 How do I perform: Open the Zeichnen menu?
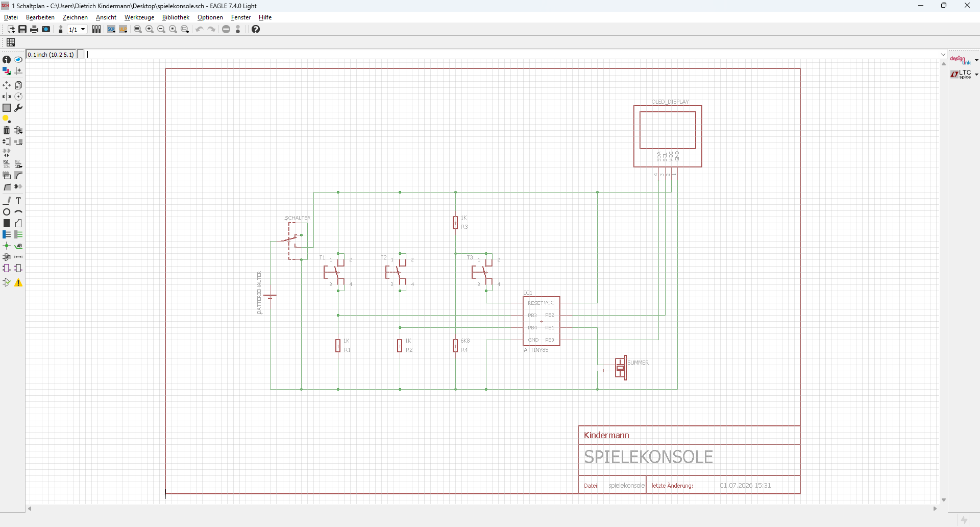(x=75, y=17)
